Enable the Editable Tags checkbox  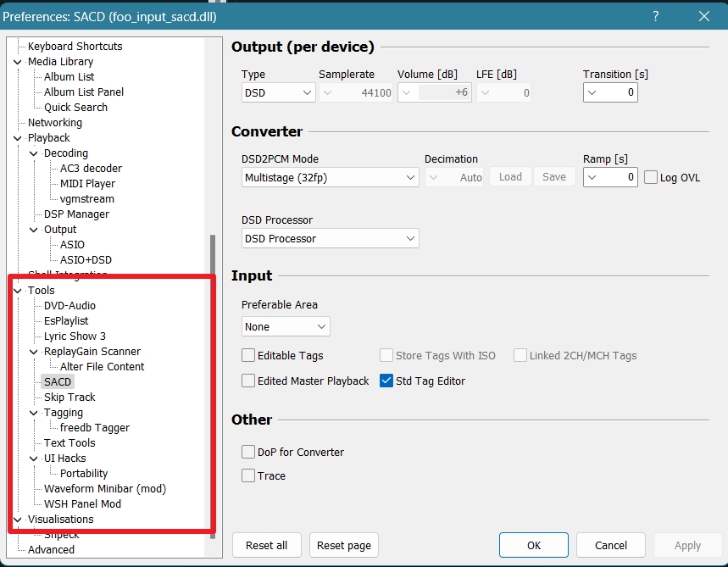248,356
